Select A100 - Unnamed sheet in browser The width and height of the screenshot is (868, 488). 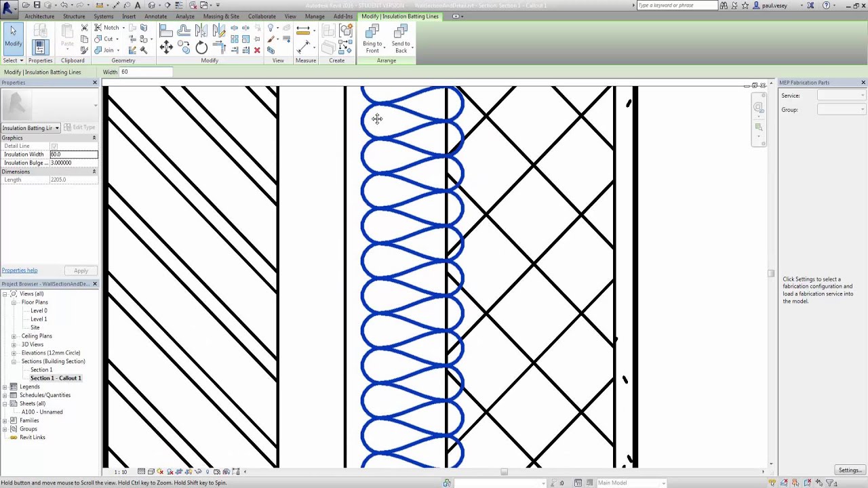click(42, 412)
